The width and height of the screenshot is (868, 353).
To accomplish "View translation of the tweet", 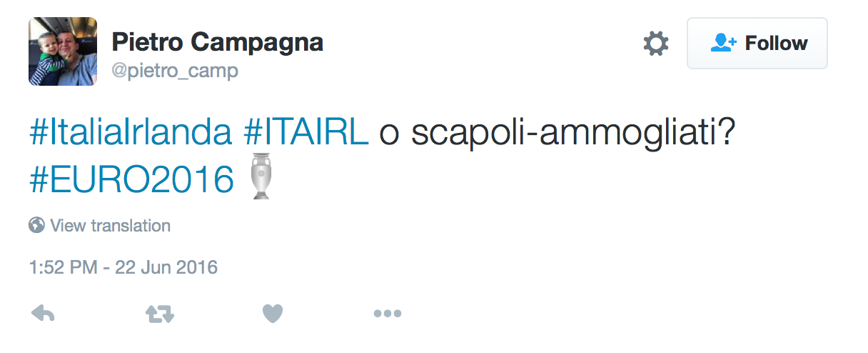I will (x=110, y=226).
